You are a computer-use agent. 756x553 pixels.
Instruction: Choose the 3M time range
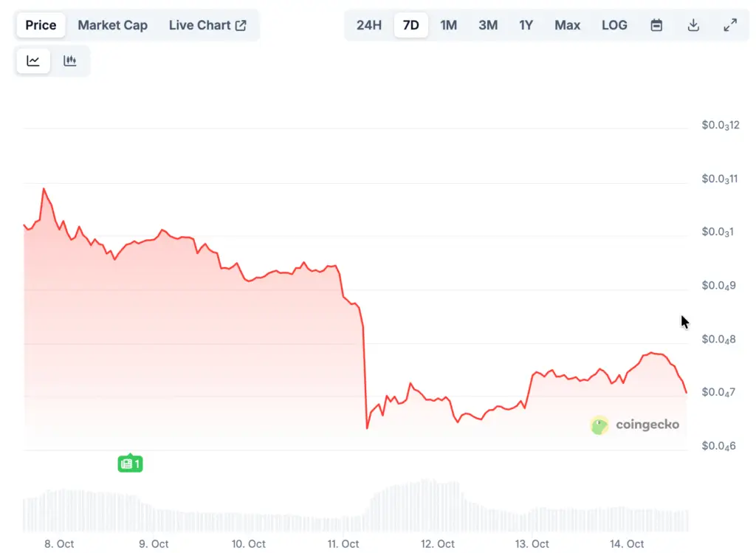[488, 25]
